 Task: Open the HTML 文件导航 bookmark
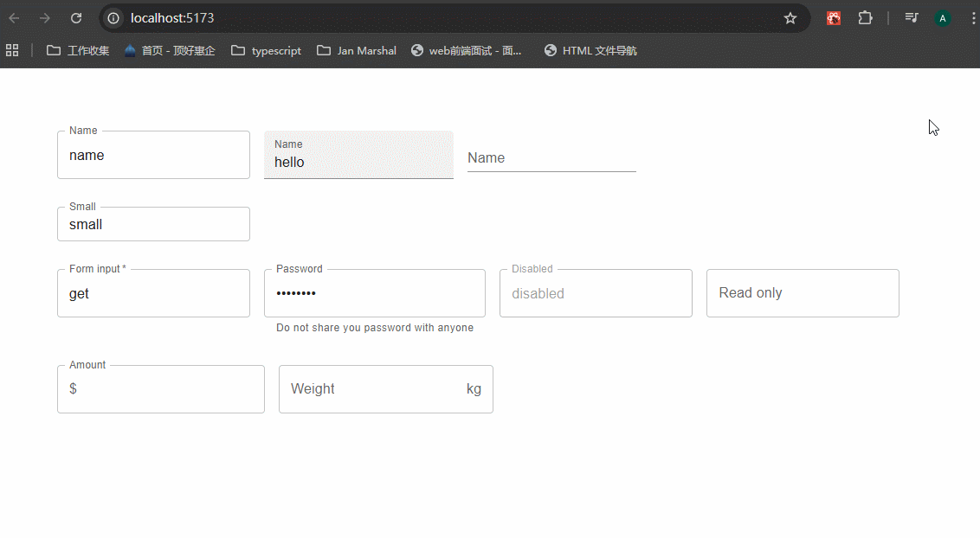coord(590,51)
